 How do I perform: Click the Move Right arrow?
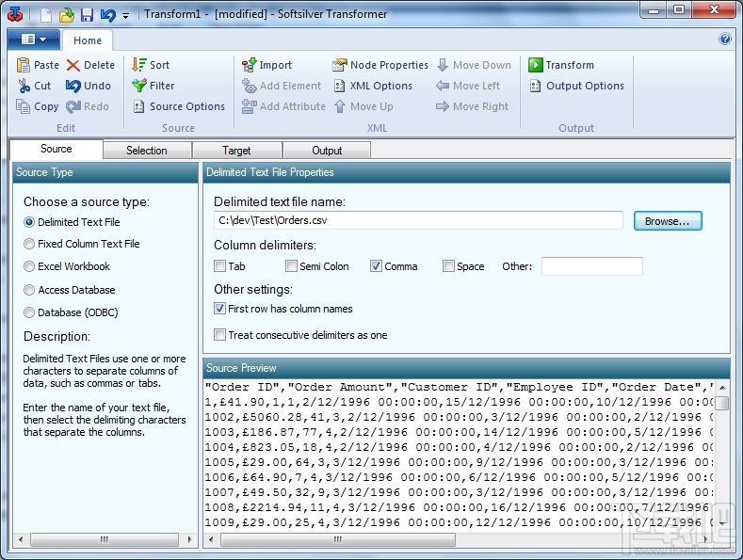[442, 106]
